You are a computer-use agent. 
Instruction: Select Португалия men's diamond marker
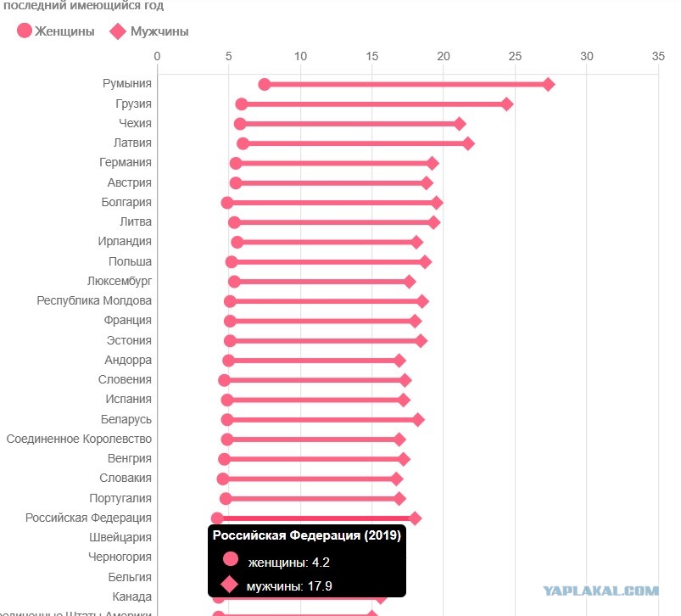coord(399,499)
